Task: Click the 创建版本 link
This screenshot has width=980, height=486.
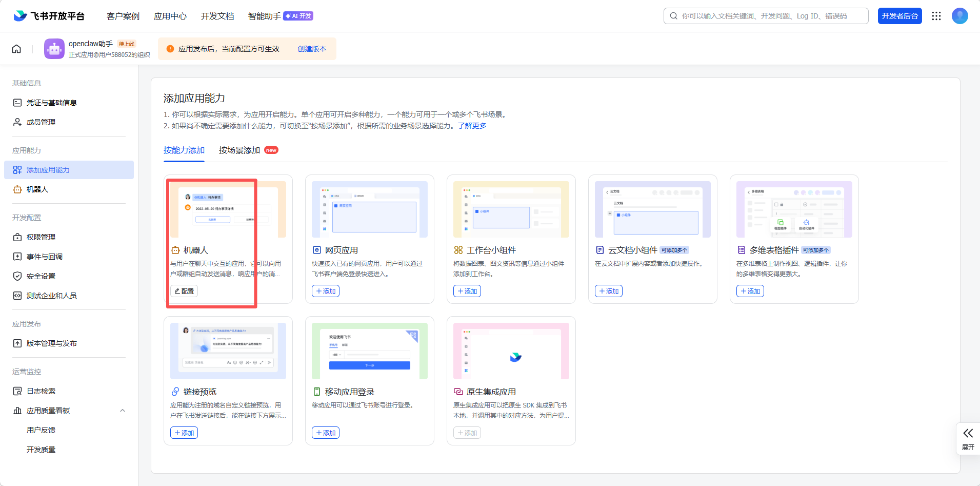Action: tap(312, 49)
